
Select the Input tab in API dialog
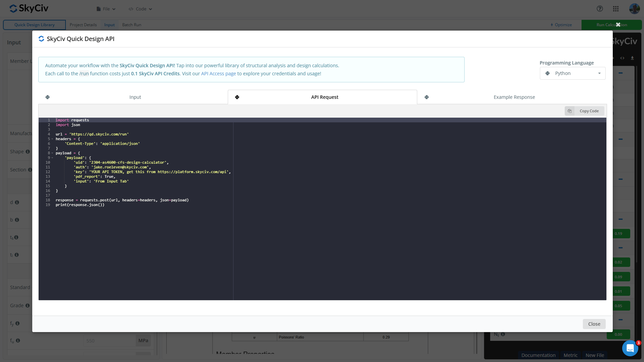pyautogui.click(x=133, y=97)
